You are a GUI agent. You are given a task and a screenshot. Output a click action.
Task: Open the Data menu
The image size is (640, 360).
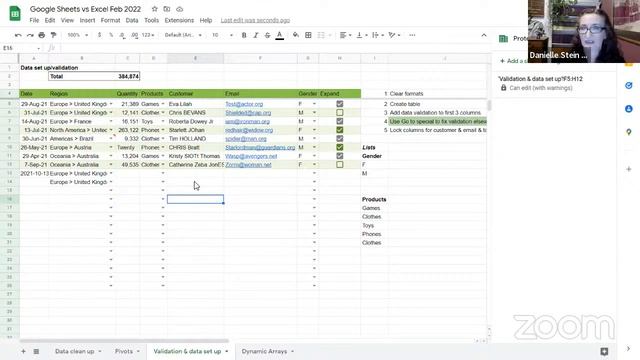coord(132,20)
